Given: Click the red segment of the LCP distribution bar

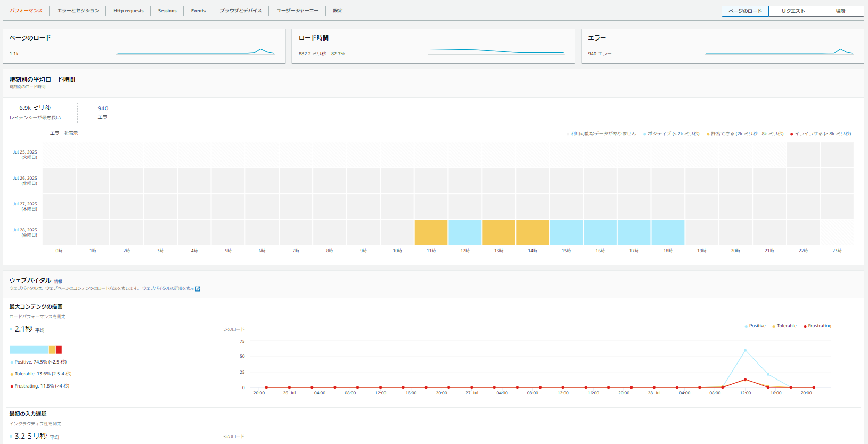Looking at the screenshot, I should 59,350.
